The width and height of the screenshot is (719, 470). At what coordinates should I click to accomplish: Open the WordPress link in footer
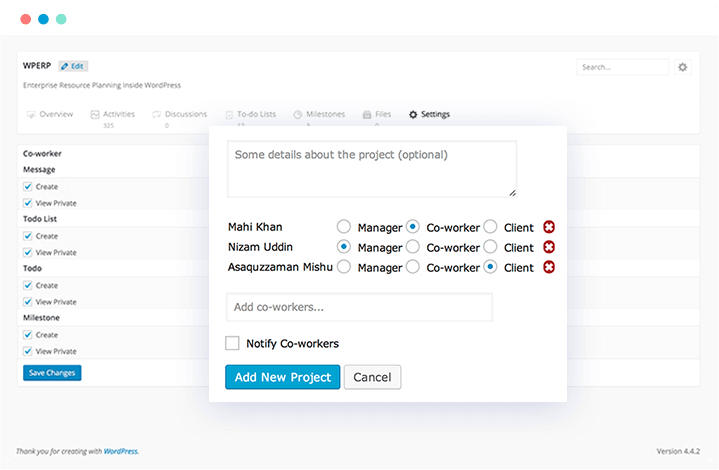121,451
